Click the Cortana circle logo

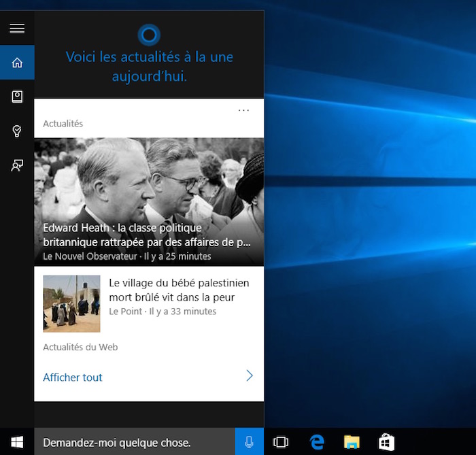point(149,33)
